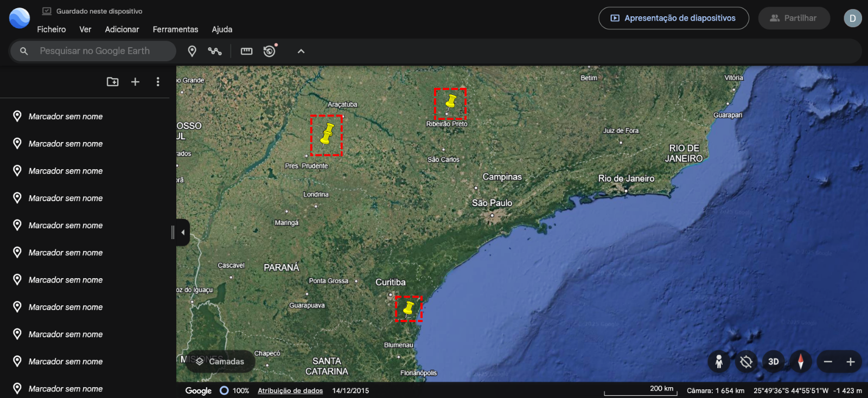Open the Ficheiro menu
The width and height of the screenshot is (868, 398).
point(51,29)
